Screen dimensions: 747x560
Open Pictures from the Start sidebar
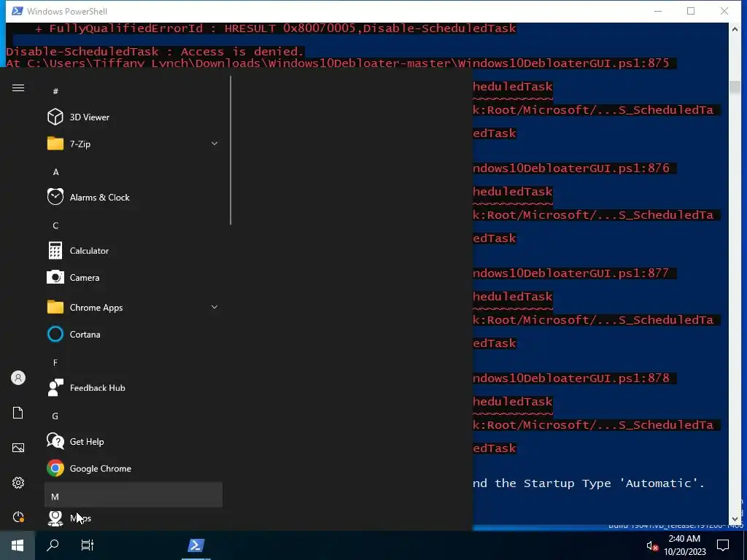pos(18,448)
